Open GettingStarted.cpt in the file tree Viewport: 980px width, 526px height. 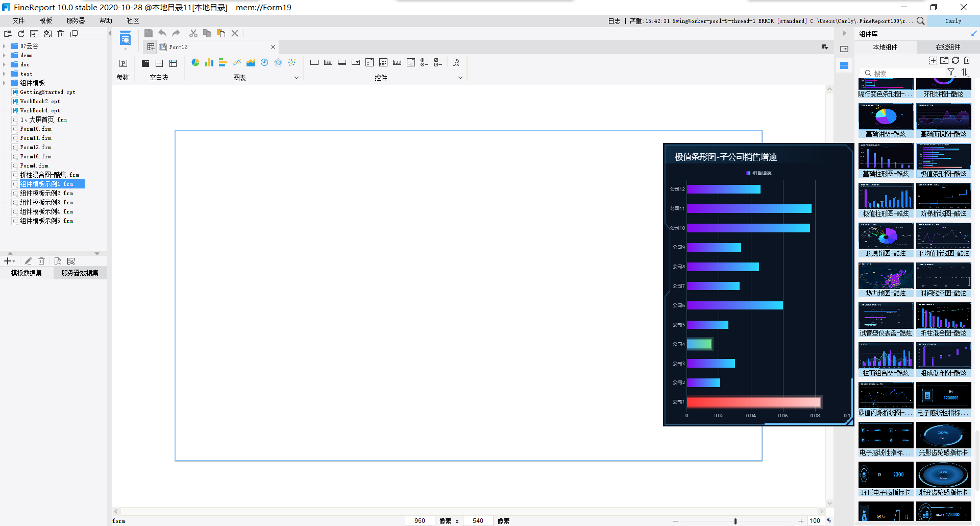click(47, 92)
